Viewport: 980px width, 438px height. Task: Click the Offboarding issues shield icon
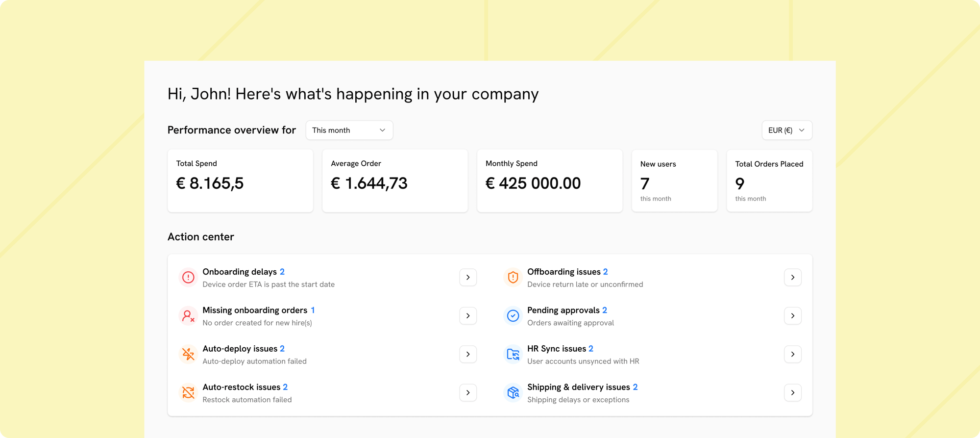513,277
